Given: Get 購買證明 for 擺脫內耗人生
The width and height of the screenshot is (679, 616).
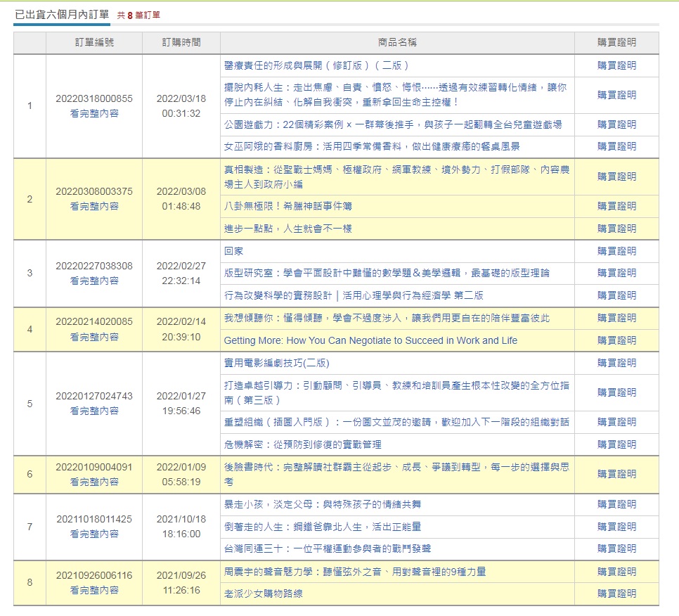Looking at the screenshot, I should coord(616,95).
